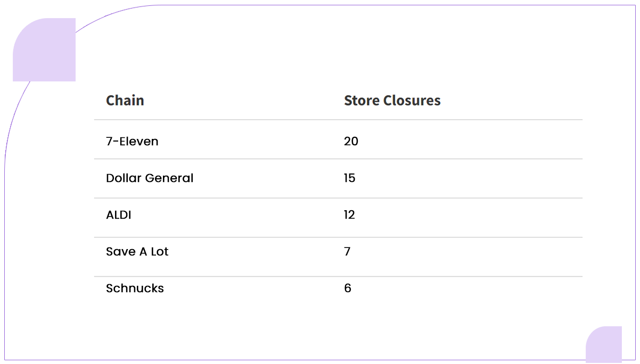Select the value 20 for 7-Eleven
Image resolution: width=640 pixels, height=364 pixels.
click(351, 141)
